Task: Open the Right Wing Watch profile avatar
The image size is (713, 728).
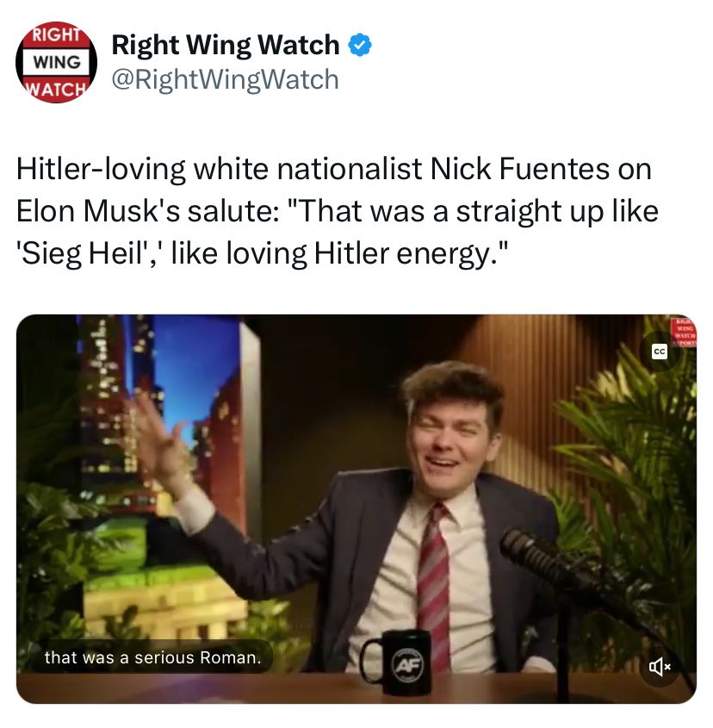Action: (56, 62)
